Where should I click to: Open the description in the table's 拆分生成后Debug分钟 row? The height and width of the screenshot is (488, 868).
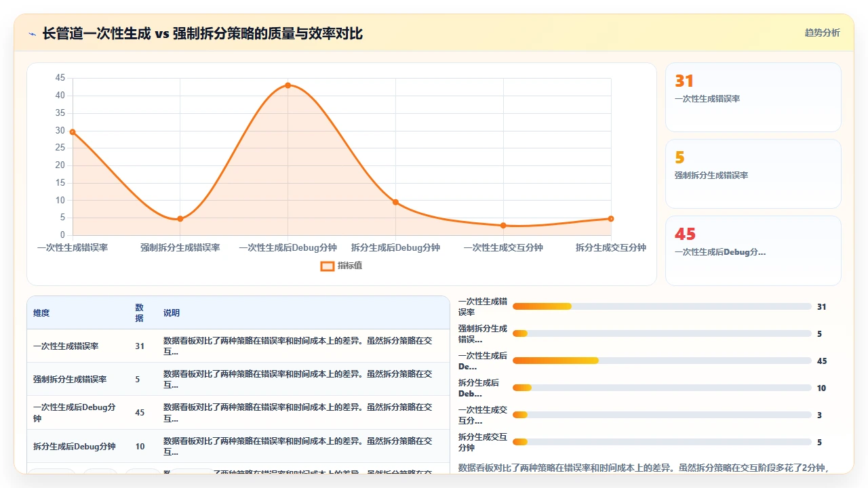coord(298,447)
